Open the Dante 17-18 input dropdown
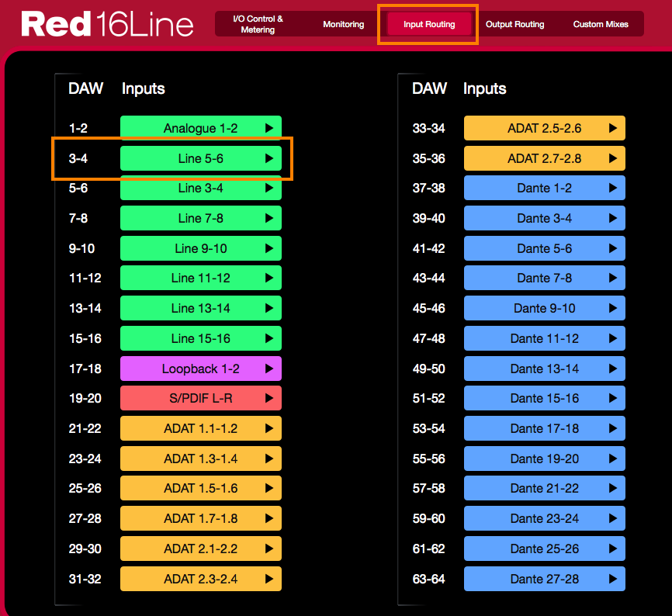This screenshot has width=672, height=616. pyautogui.click(x=544, y=428)
